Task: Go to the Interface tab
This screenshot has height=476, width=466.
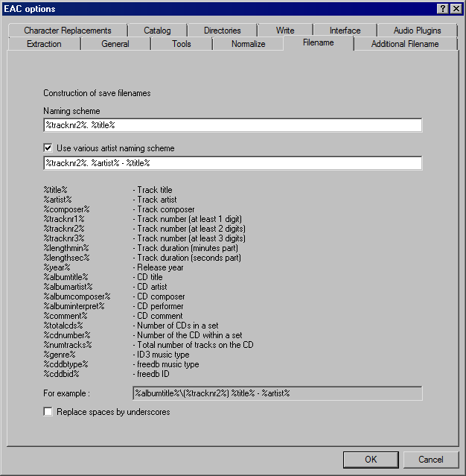Action: (x=345, y=31)
